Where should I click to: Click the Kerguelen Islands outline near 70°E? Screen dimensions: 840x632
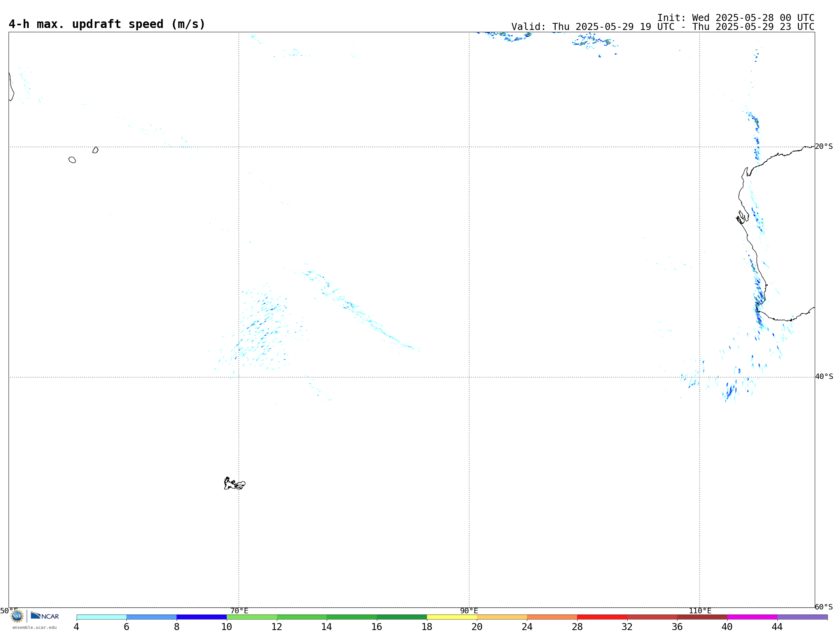234,484
